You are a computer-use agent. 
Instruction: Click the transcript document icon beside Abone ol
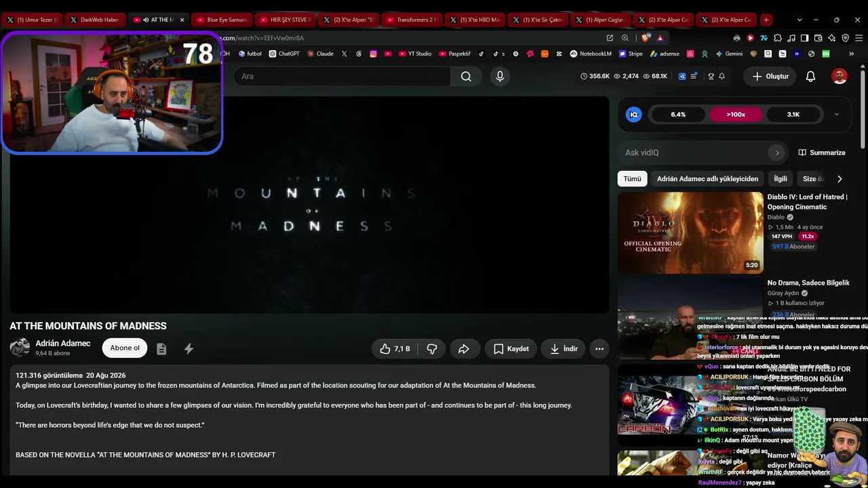(161, 348)
